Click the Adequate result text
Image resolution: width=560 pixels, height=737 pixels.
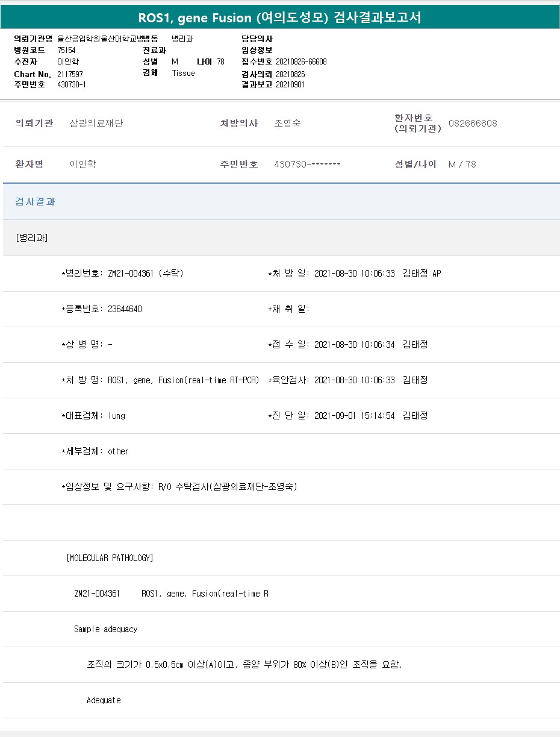(x=104, y=700)
